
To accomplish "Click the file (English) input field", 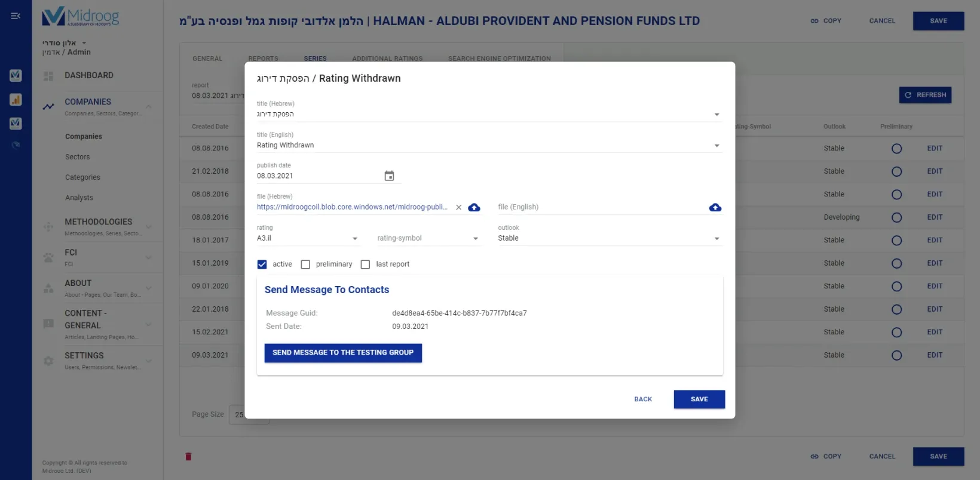I will click(x=602, y=207).
